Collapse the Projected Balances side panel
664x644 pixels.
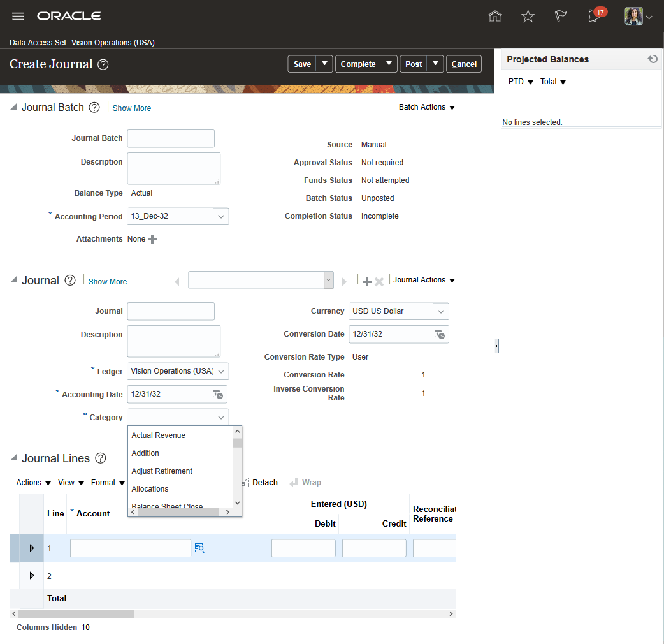[x=497, y=346]
